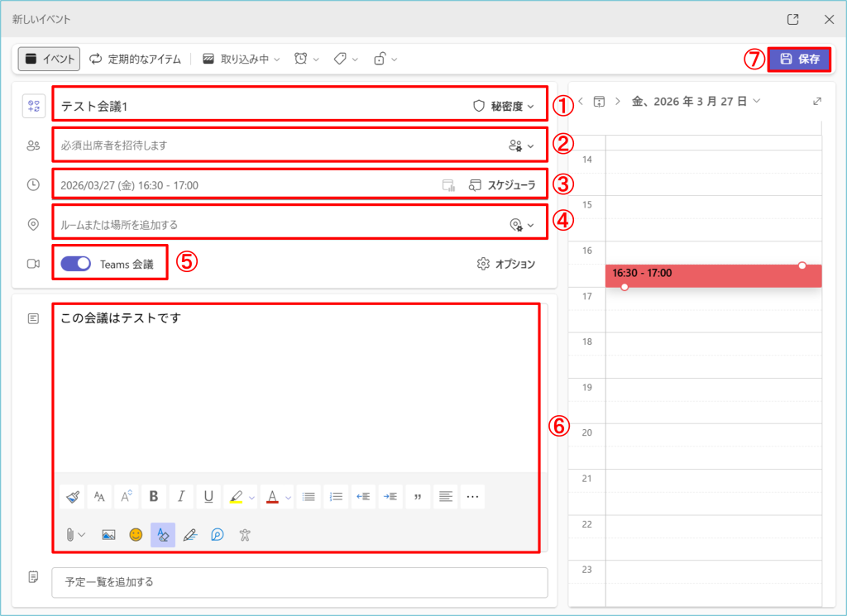Click the underline formatting icon
This screenshot has width=847, height=616.
coord(208,497)
